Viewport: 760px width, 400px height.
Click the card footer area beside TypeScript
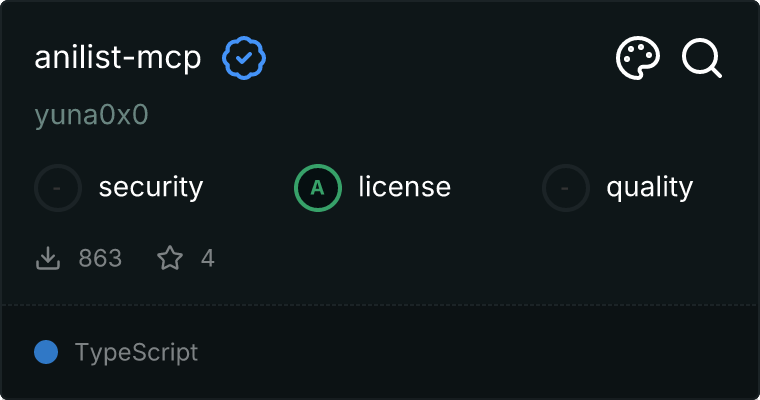pos(480,352)
